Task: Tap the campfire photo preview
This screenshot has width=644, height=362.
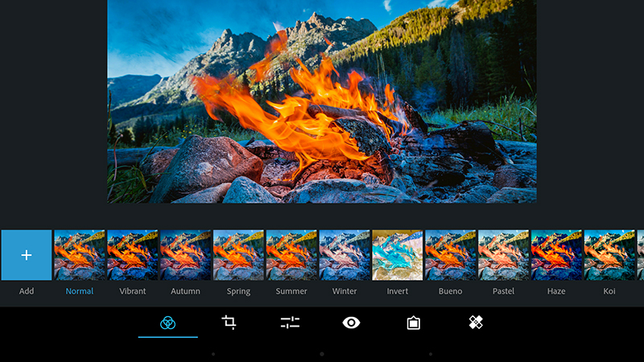Action: click(322, 101)
